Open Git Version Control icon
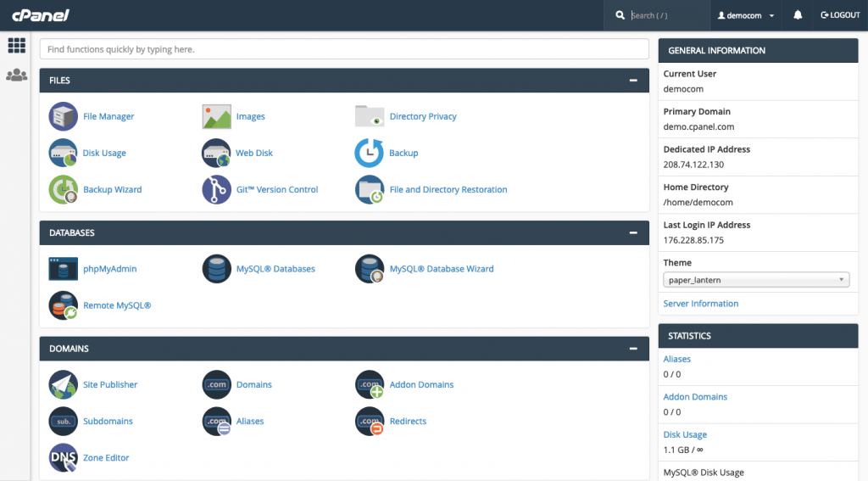The image size is (868, 481). click(x=216, y=189)
